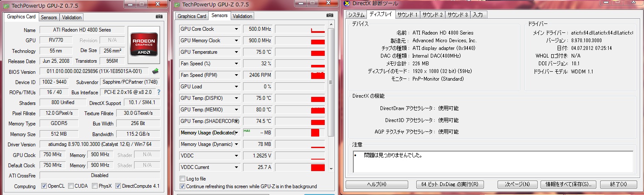Open the システム tab in DirectX tool
Screen dimensions: 644x195
coord(356,15)
